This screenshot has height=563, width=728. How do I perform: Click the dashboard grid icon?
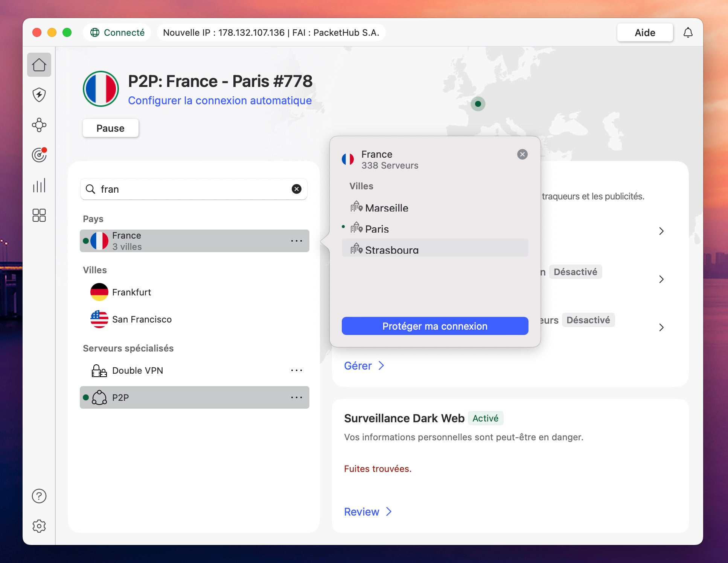point(39,215)
